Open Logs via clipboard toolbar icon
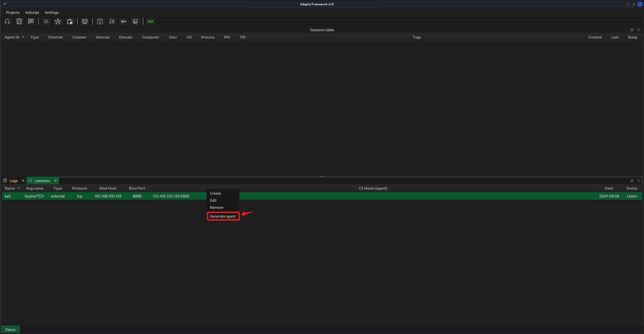644x334 pixels. click(19, 21)
